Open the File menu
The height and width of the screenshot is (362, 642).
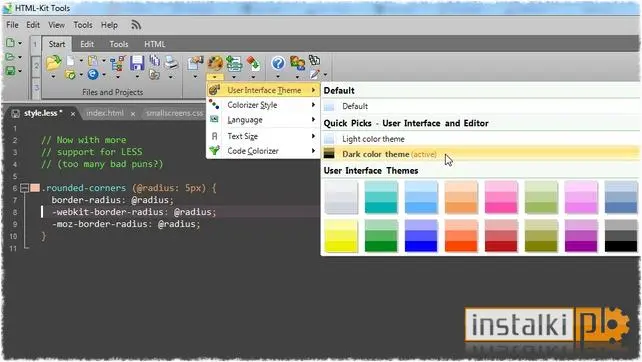click(x=12, y=25)
